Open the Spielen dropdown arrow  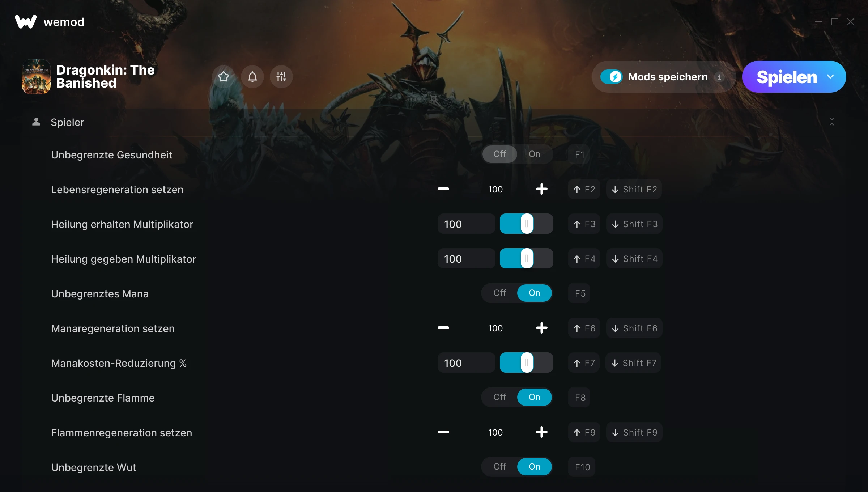[830, 77]
